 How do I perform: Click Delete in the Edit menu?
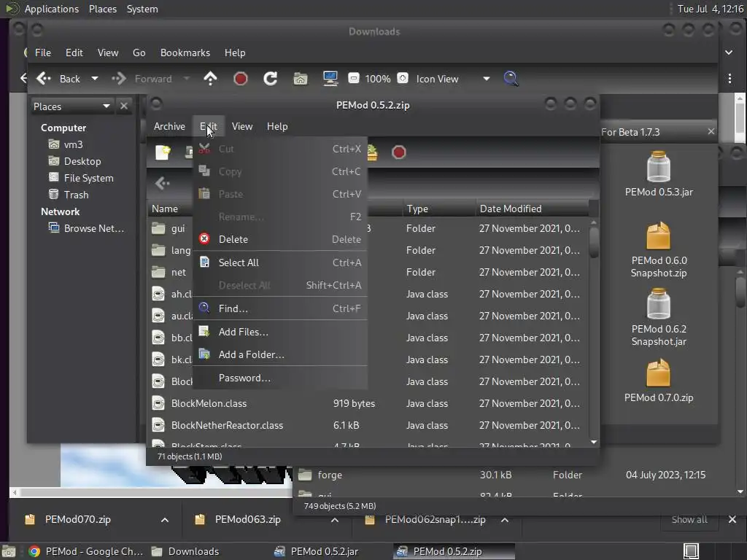click(280, 239)
